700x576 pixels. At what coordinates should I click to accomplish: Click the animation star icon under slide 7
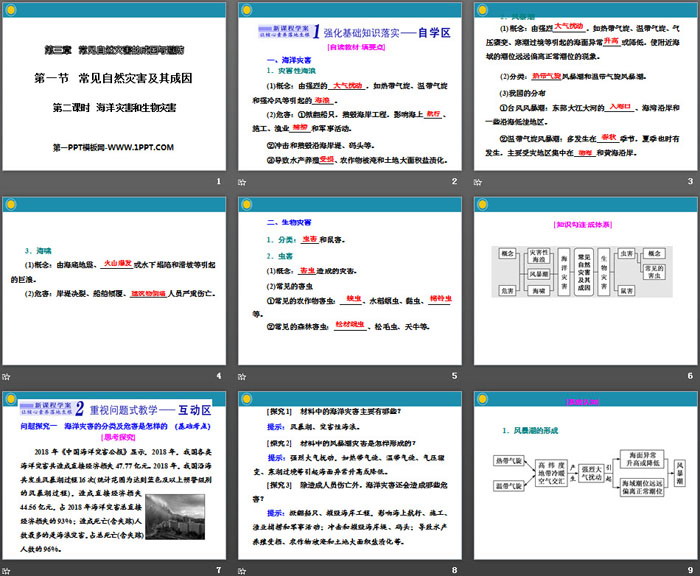(7, 568)
